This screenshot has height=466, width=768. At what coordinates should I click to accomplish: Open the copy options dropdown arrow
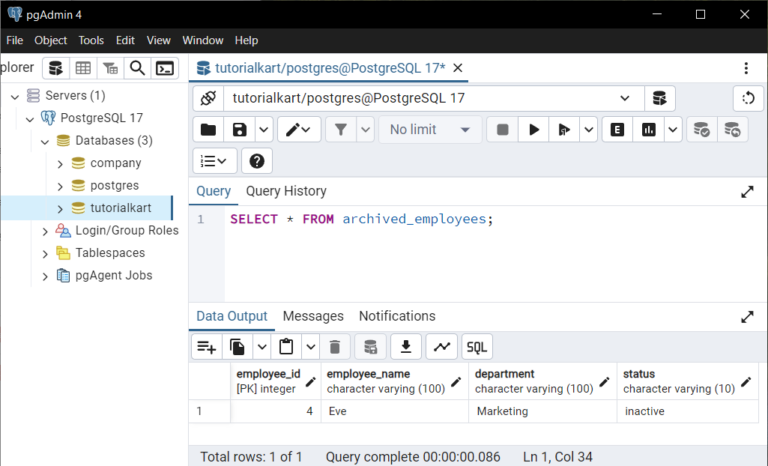(262, 347)
